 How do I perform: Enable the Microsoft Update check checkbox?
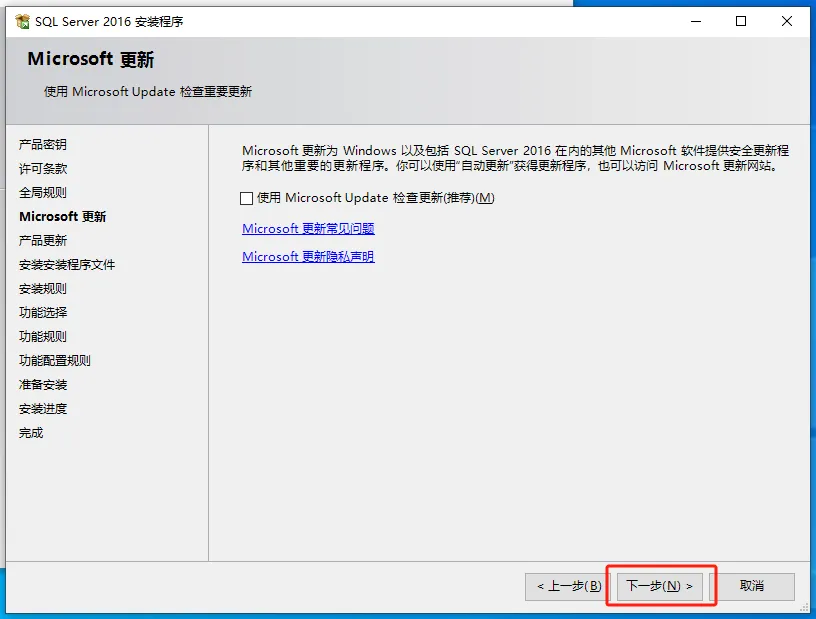tap(247, 198)
